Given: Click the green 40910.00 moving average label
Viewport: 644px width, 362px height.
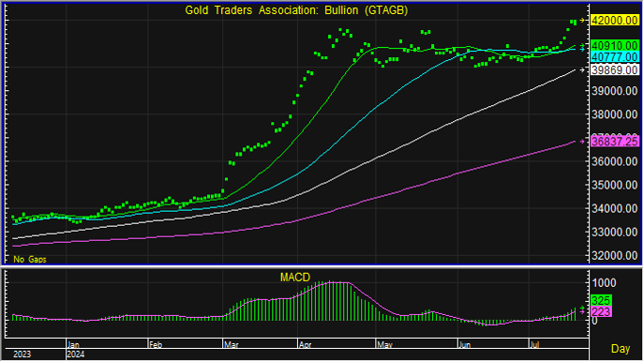Looking at the screenshot, I should click(x=614, y=45).
